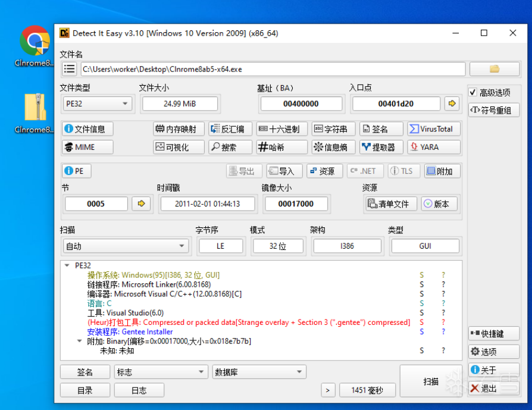Select 链接程序: Microsoft Linker row

pos(149,284)
